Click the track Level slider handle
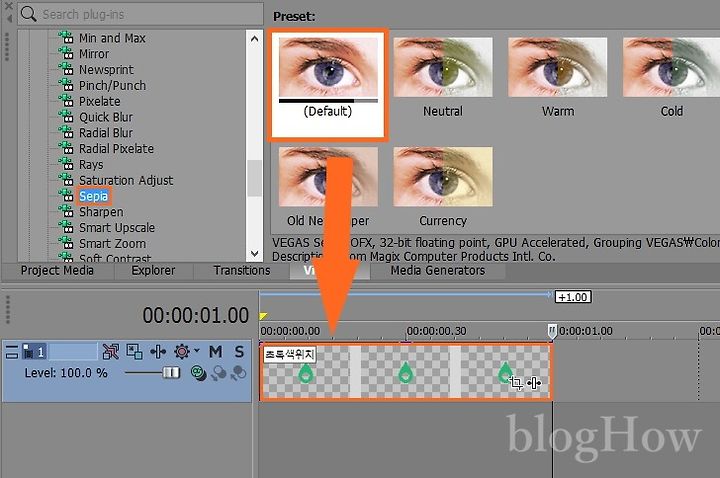 (x=171, y=372)
